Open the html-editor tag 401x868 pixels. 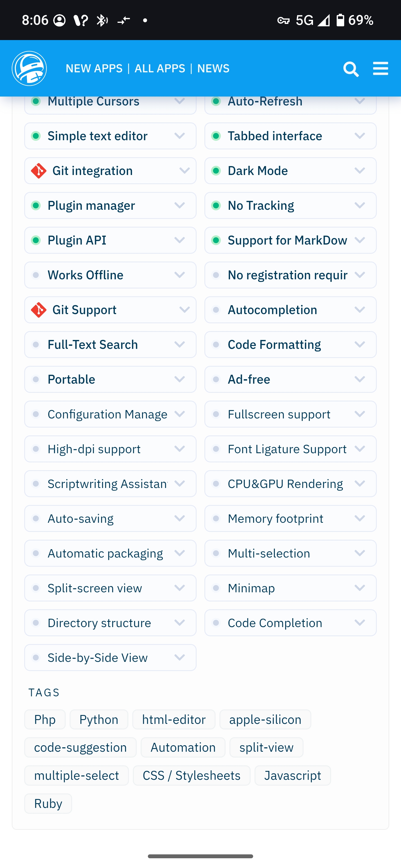tap(174, 719)
